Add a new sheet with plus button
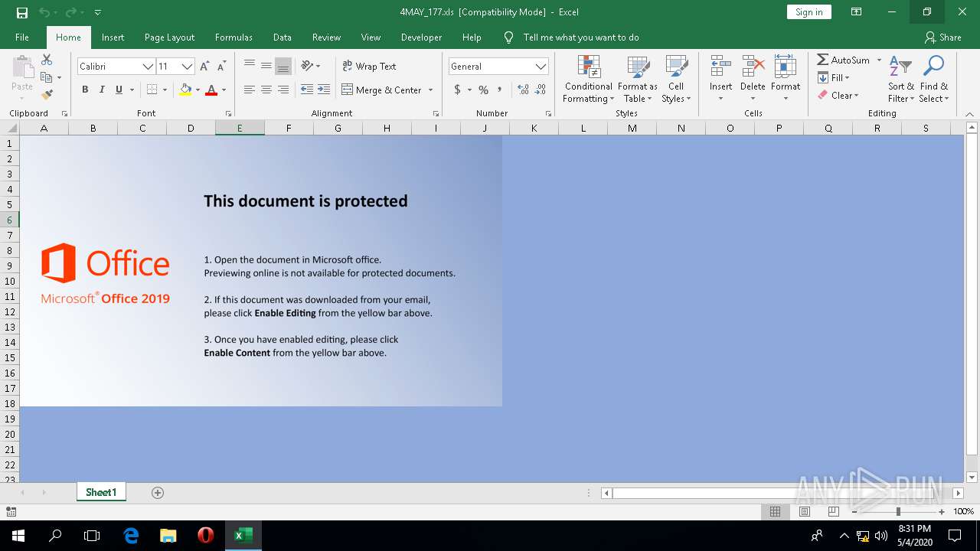Image resolution: width=980 pixels, height=551 pixels. click(x=158, y=492)
